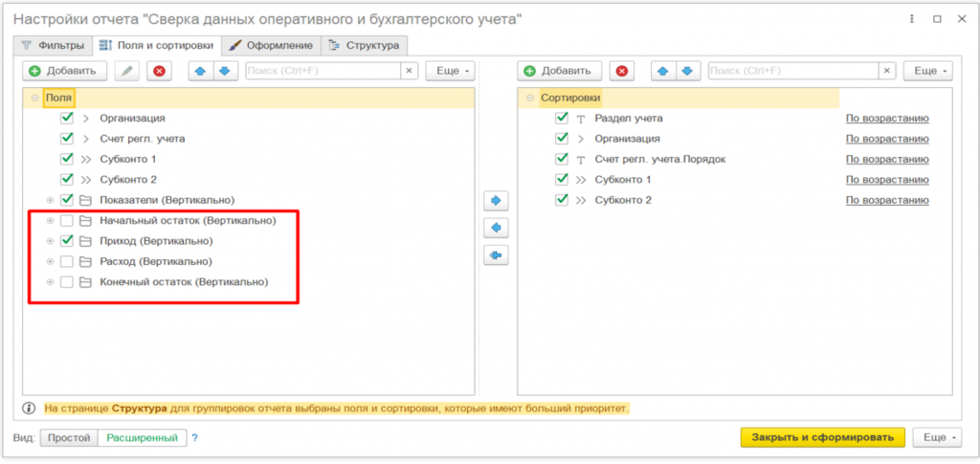Image resolution: width=980 pixels, height=464 pixels.
Task: Move sorting up in the sortings panel
Action: (x=663, y=71)
